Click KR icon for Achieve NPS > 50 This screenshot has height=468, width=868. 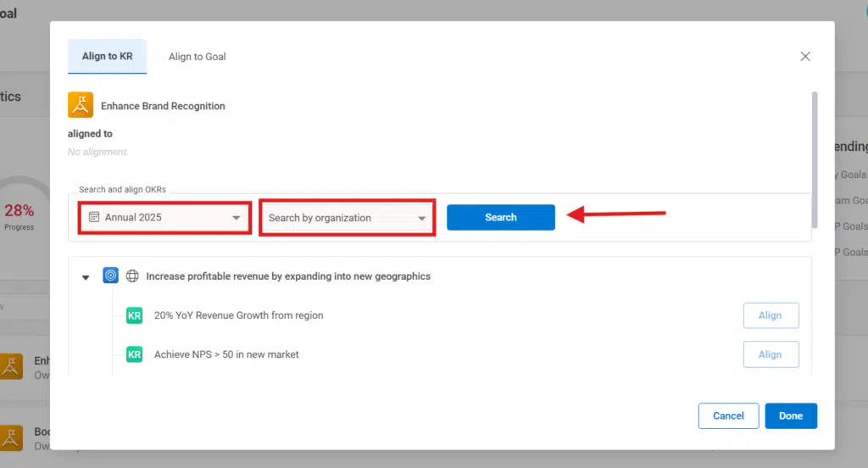[x=135, y=354]
